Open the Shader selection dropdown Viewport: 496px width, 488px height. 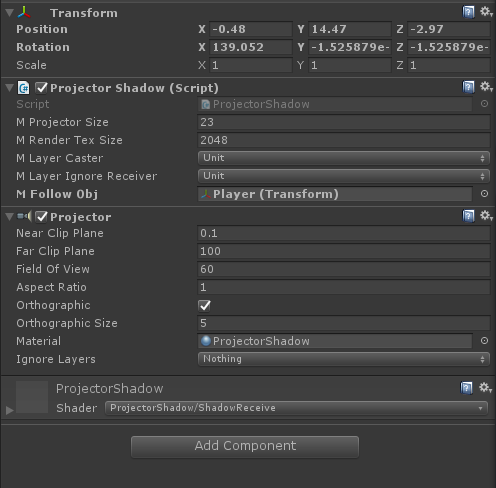click(x=296, y=408)
